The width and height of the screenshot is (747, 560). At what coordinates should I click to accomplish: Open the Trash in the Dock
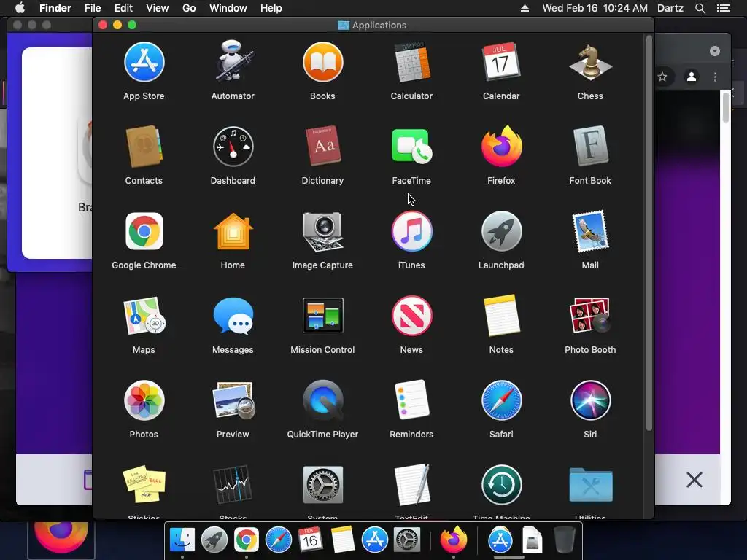[x=565, y=540]
